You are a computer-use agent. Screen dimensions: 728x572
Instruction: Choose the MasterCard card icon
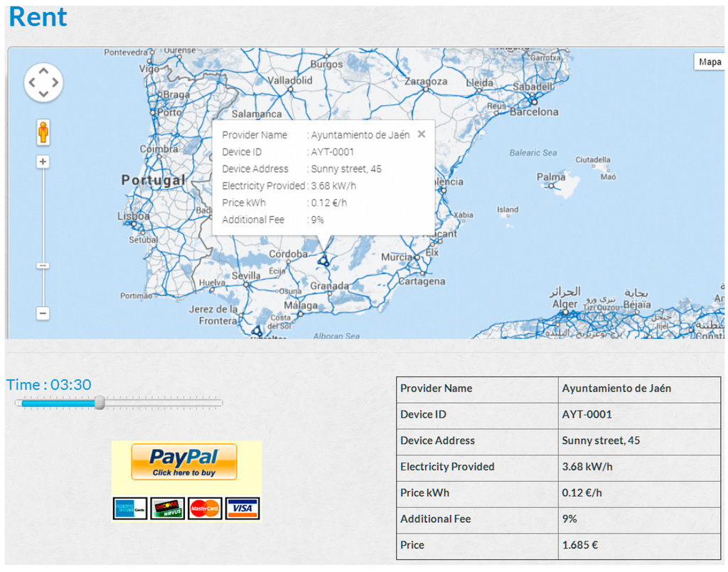pyautogui.click(x=205, y=508)
